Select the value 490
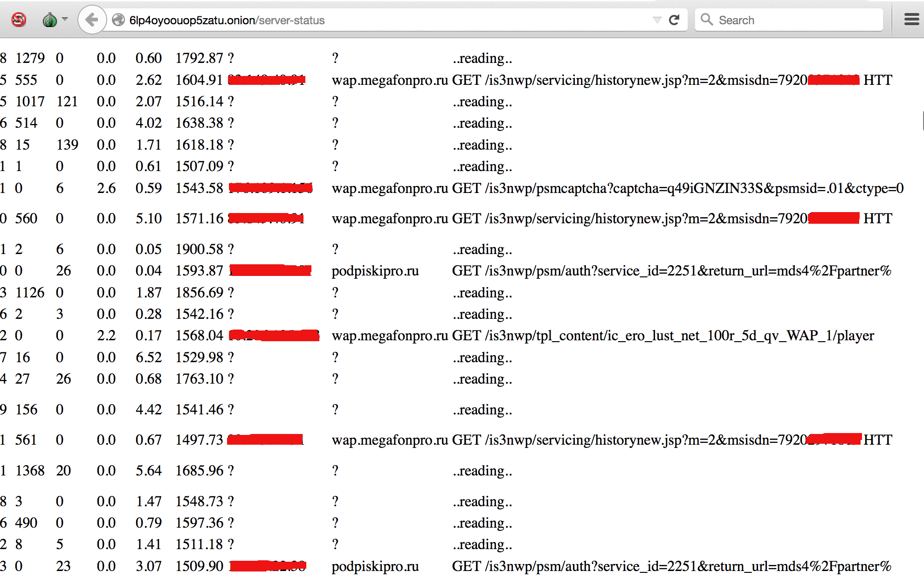The height and width of the screenshot is (578, 924). 26,523
